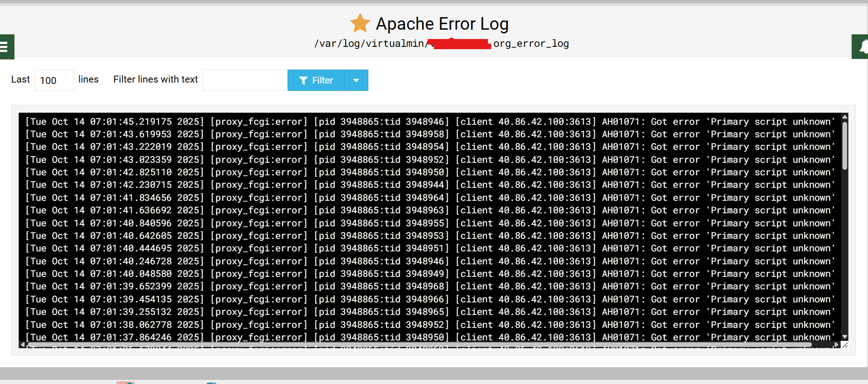
Task: Click the log textarea resize handle
Action: [845, 345]
